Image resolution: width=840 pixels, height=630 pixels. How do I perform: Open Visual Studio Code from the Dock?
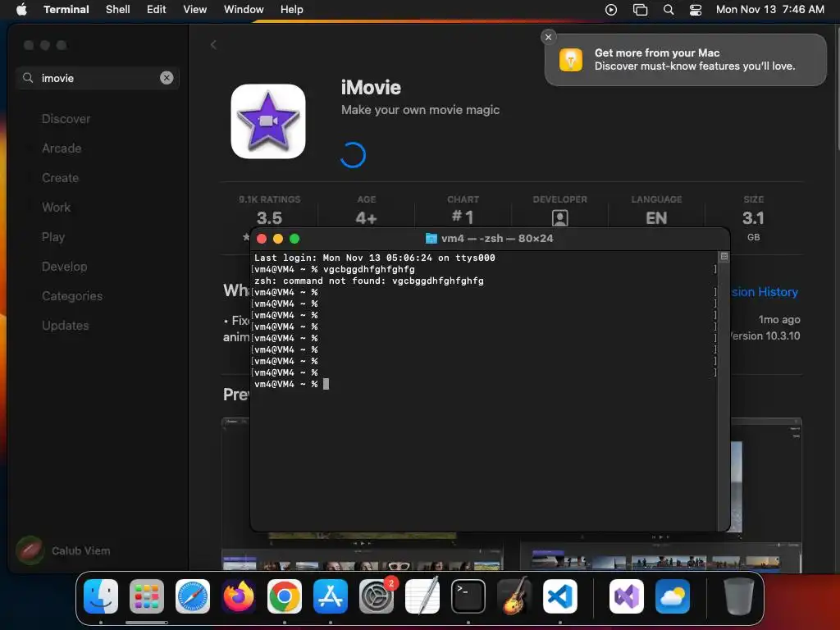point(560,596)
